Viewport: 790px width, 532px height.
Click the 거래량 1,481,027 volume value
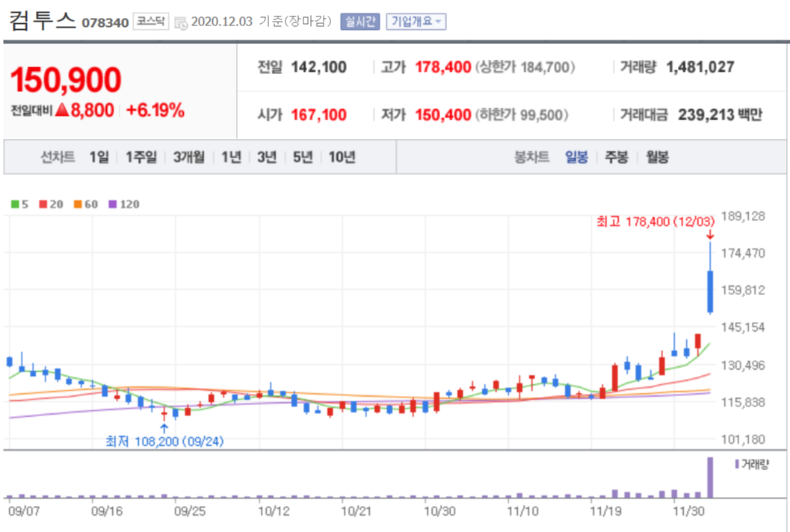click(700, 67)
